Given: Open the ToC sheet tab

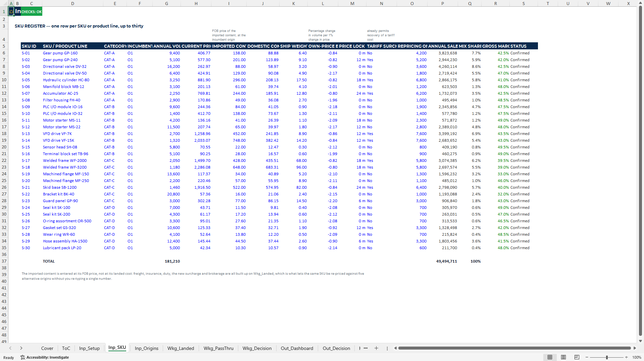Looking at the screenshot, I should coord(66,348).
